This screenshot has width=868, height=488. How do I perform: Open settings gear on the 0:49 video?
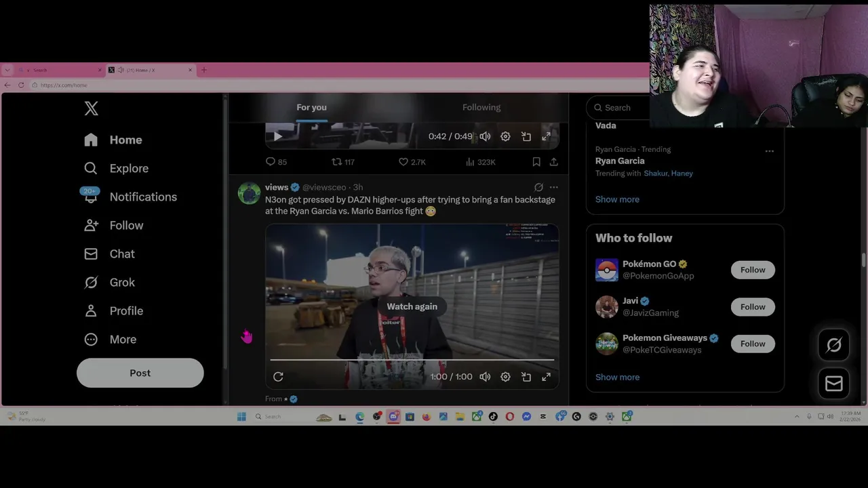click(505, 136)
